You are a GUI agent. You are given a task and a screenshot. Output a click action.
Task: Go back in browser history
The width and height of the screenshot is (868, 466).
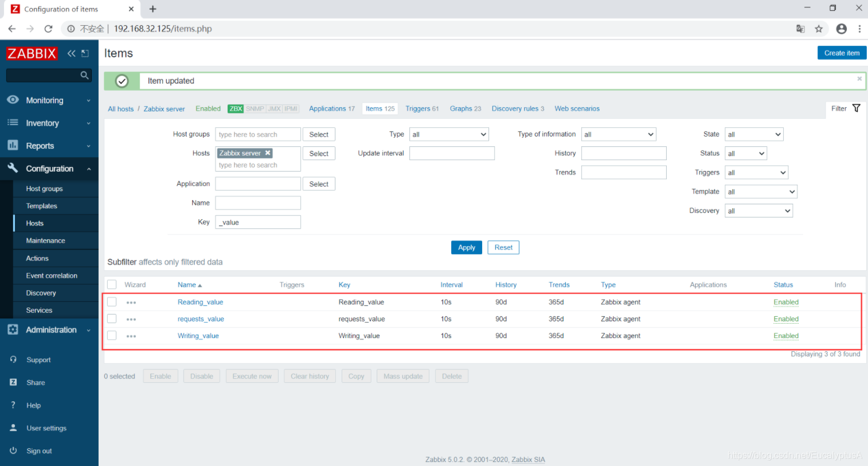[x=12, y=29]
